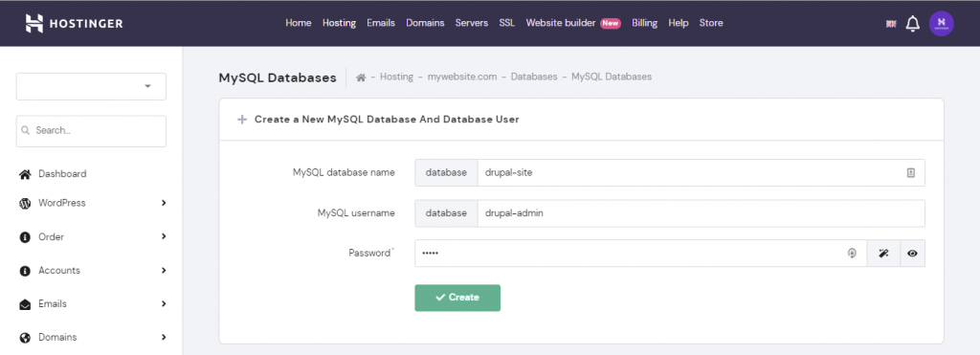Screen dimensions: 980x355
Task: Expand the Emails sidebar chevron
Action: (x=164, y=303)
